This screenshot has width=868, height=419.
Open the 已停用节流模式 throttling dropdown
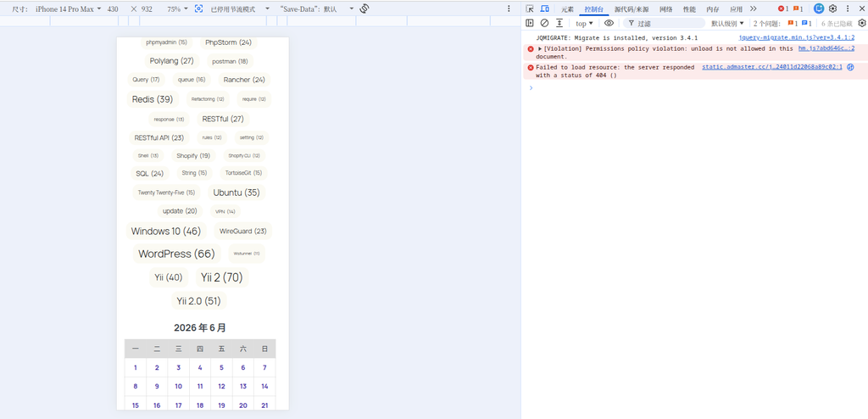click(240, 8)
